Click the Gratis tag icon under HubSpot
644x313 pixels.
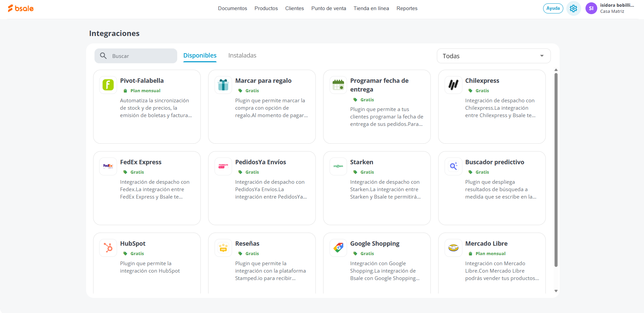pyautogui.click(x=125, y=254)
